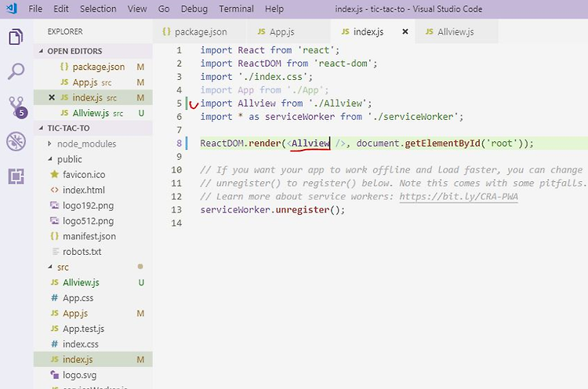The width and height of the screenshot is (588, 389).
Task: Collapse the Open Editors section
Action: point(93,51)
